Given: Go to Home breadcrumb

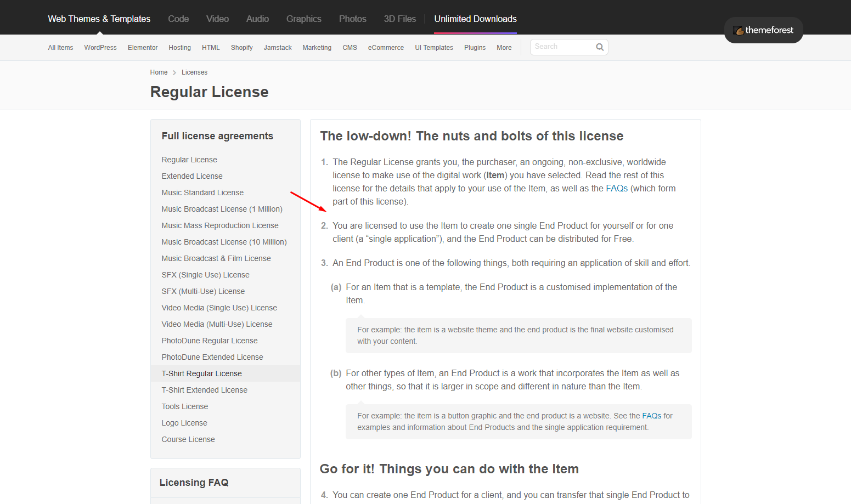Looking at the screenshot, I should 159,72.
